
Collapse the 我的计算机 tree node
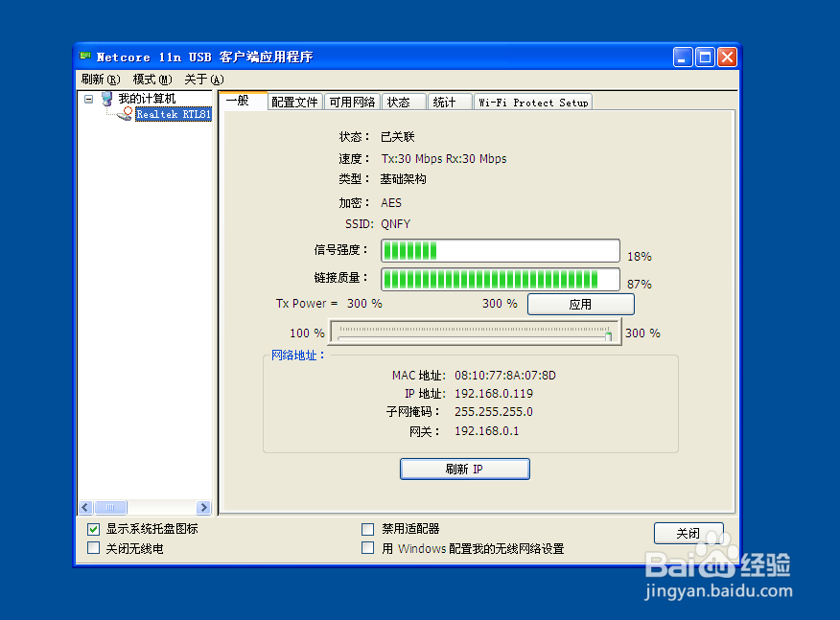(x=89, y=99)
